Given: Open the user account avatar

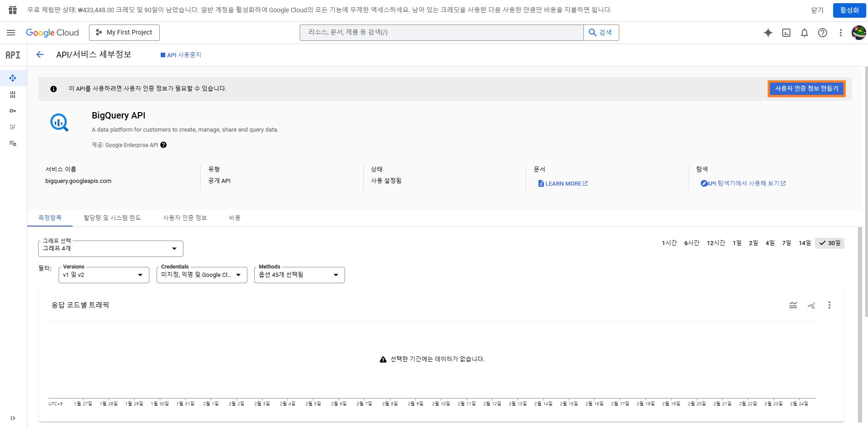Looking at the screenshot, I should pos(858,33).
